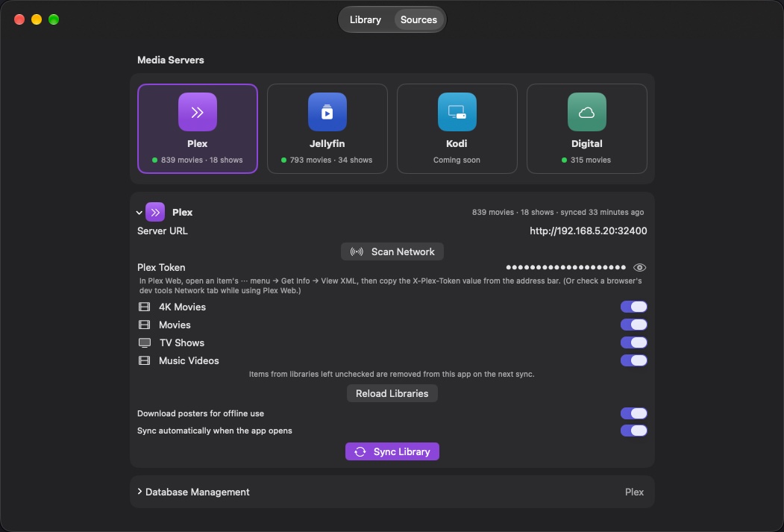Select the Plex media server card

pyautogui.click(x=198, y=128)
